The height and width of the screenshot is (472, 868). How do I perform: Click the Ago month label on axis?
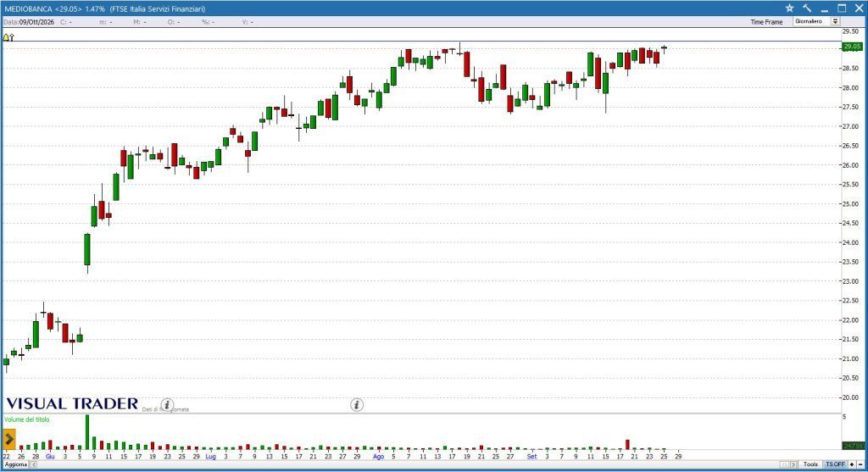coord(378,457)
